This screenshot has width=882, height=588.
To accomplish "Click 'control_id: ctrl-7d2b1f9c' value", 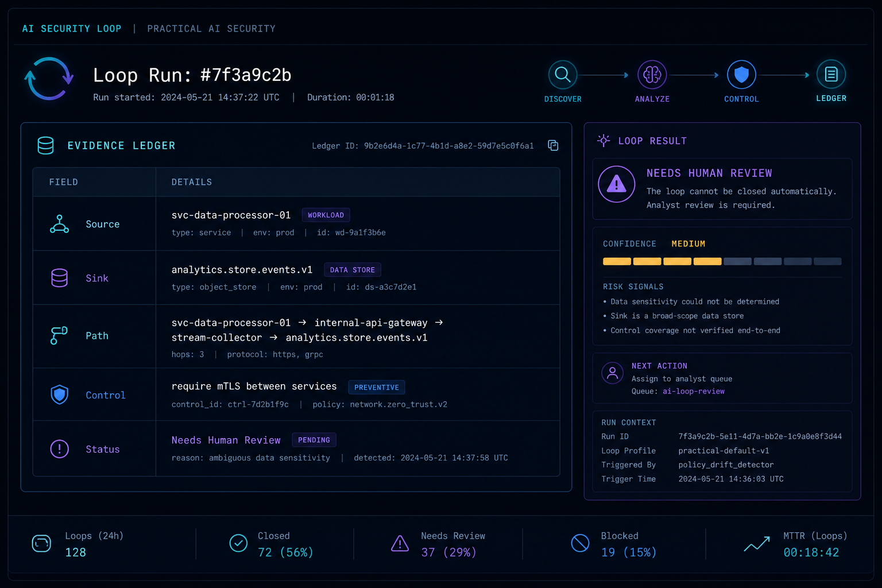I will [x=230, y=404].
